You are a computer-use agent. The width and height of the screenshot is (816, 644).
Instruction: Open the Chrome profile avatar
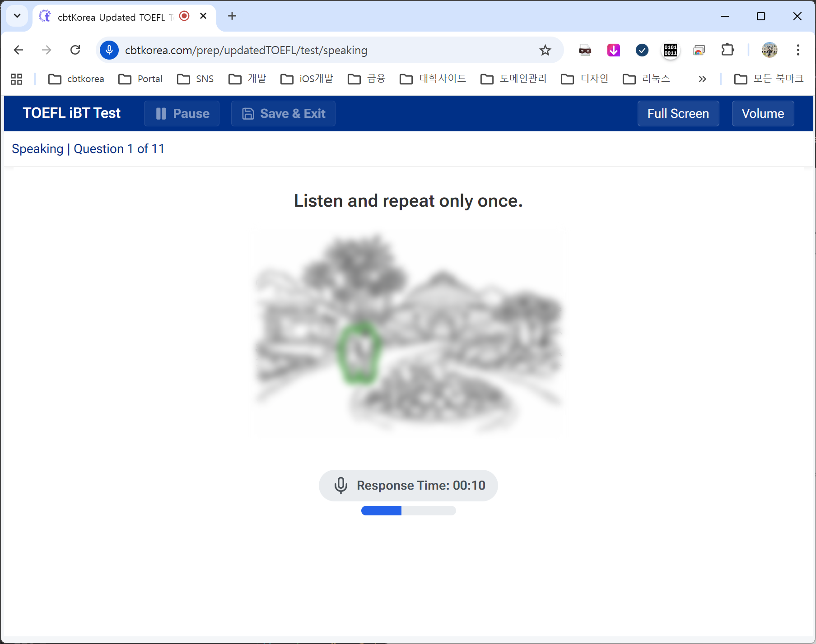[x=769, y=50]
